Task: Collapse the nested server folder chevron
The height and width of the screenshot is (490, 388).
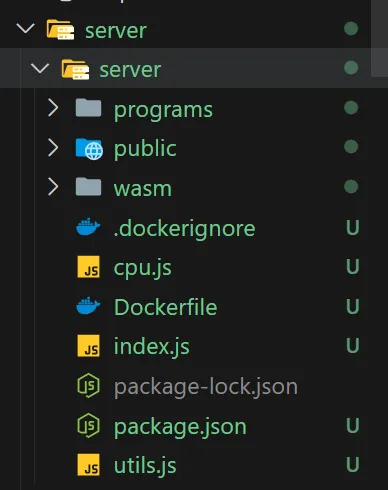Action: pyautogui.click(x=40, y=68)
